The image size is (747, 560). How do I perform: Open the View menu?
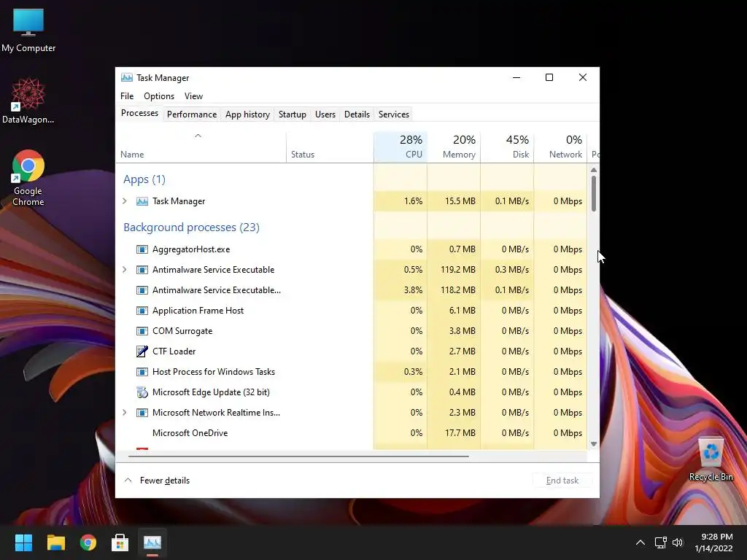[x=193, y=96]
